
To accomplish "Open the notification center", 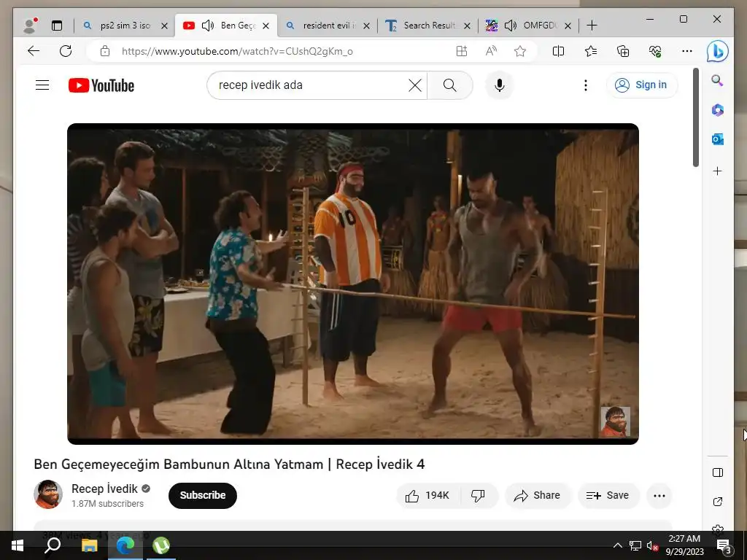I will tap(724, 545).
